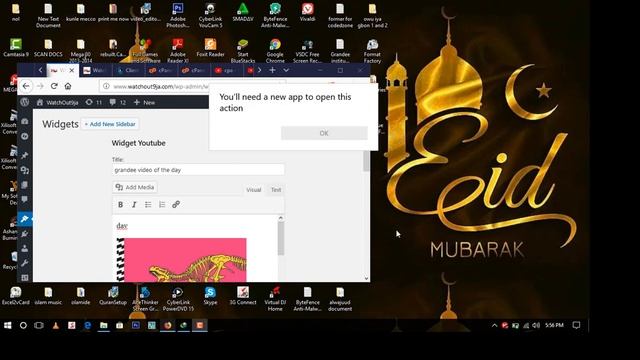Viewport: 640px width, 360px height.
Task: Show hidden system tray icons
Action: [494, 325]
